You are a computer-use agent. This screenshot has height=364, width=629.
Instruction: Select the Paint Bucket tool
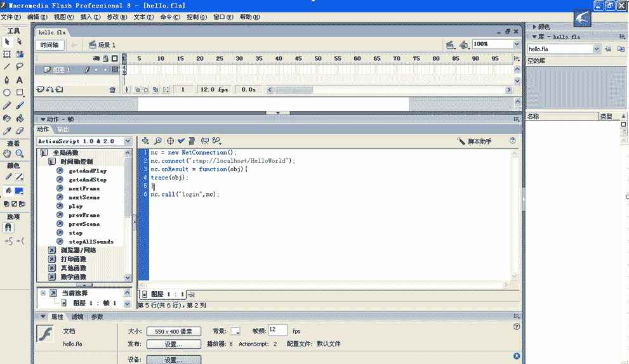click(19, 118)
